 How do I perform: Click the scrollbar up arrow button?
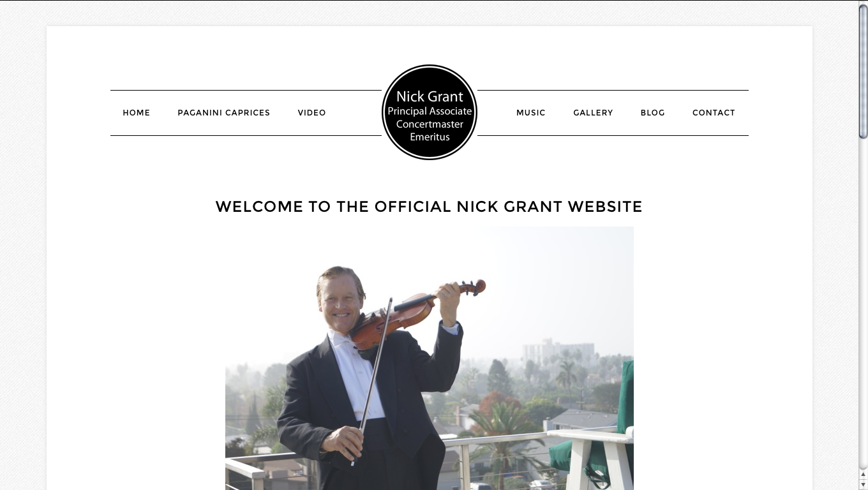click(x=863, y=475)
